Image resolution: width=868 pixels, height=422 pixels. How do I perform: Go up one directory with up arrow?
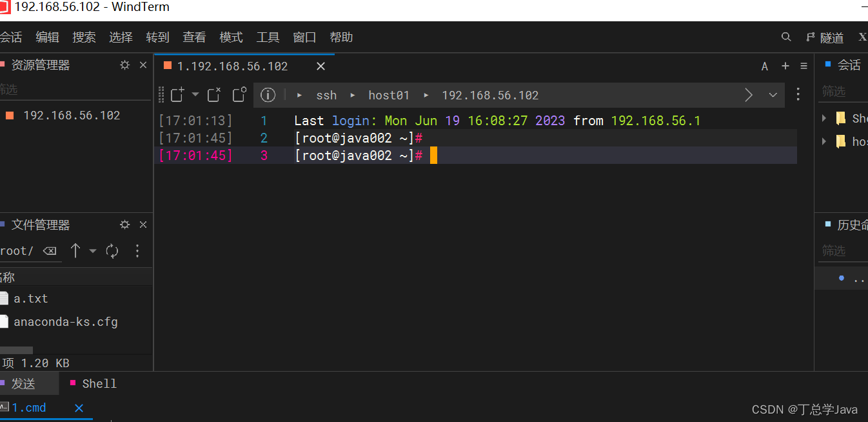click(75, 250)
